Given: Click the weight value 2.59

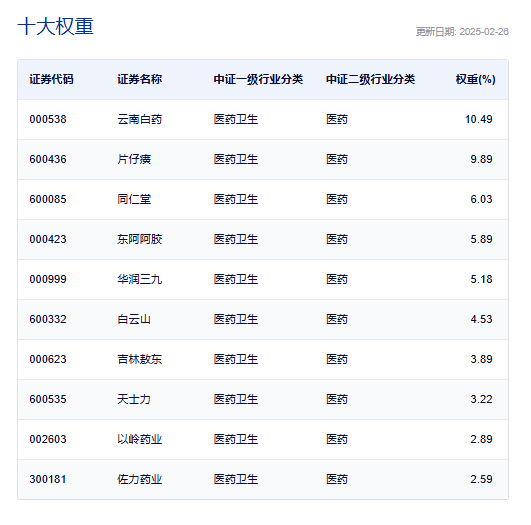Looking at the screenshot, I should pyautogui.click(x=481, y=479).
